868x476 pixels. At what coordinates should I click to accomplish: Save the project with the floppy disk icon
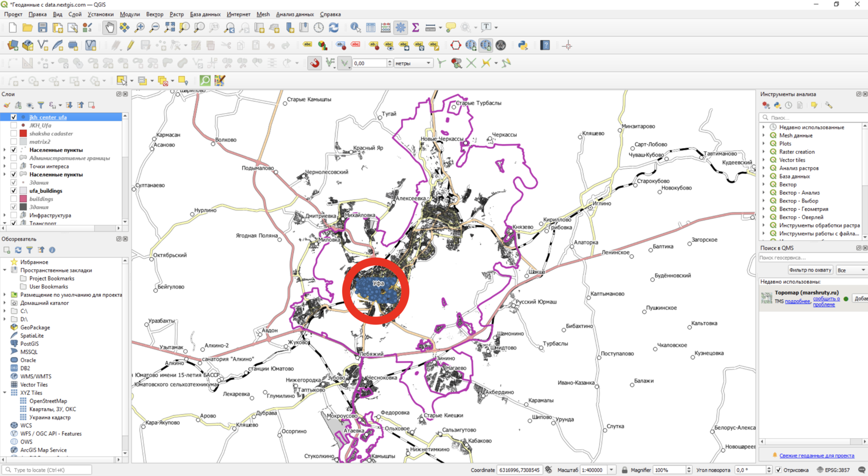(x=42, y=27)
